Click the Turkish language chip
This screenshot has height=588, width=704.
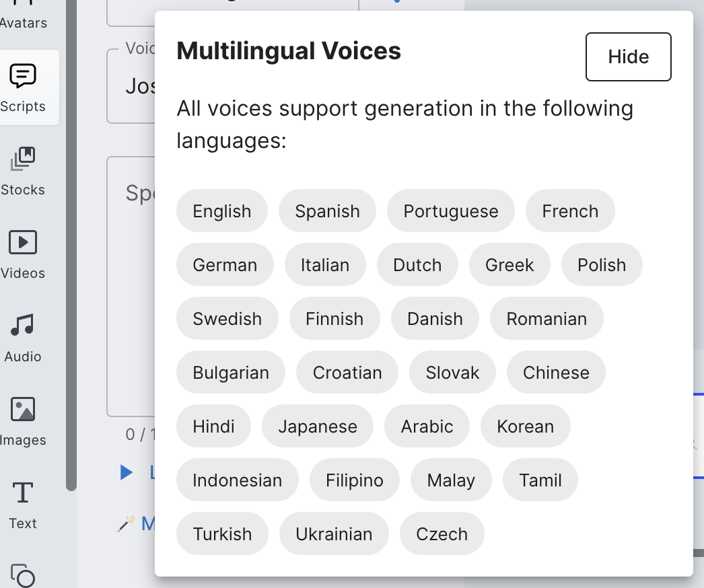(x=222, y=534)
